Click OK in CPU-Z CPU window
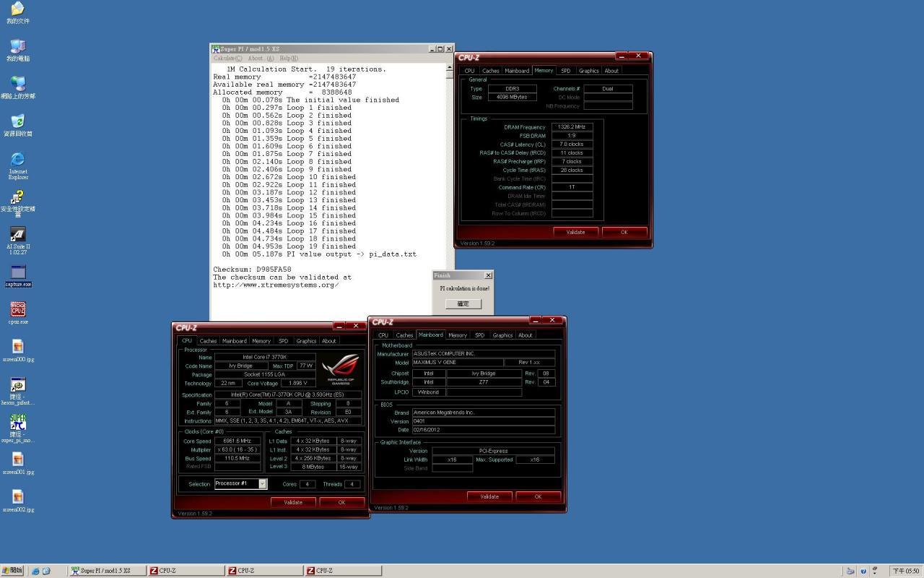 341,502
